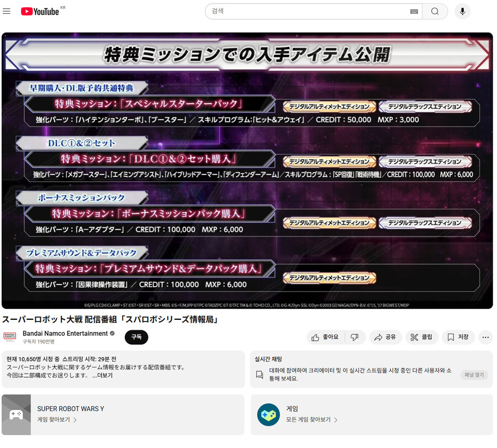The height and width of the screenshot is (448, 497).
Task: Start voice search with microphone icon
Action: click(462, 12)
